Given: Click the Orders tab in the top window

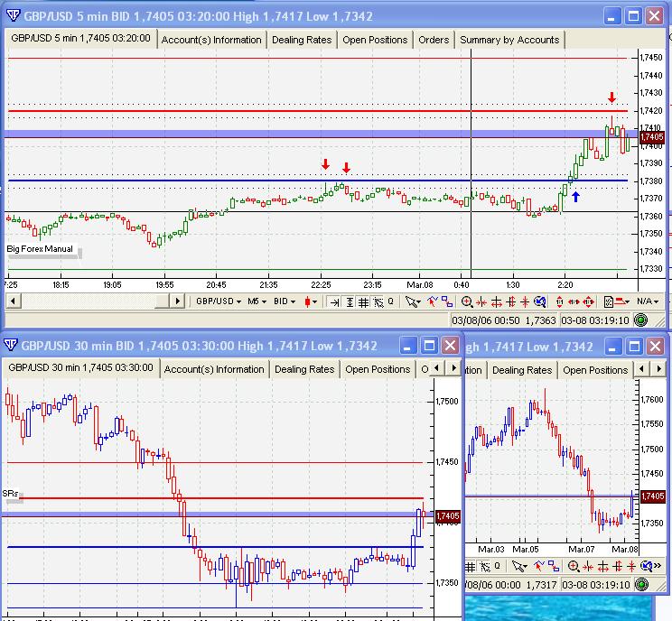Looking at the screenshot, I should coord(434,40).
